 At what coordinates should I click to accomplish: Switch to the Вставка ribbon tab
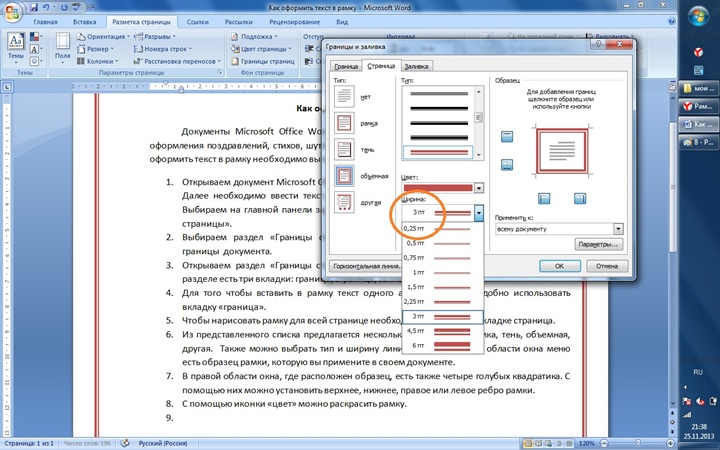pyautogui.click(x=84, y=22)
